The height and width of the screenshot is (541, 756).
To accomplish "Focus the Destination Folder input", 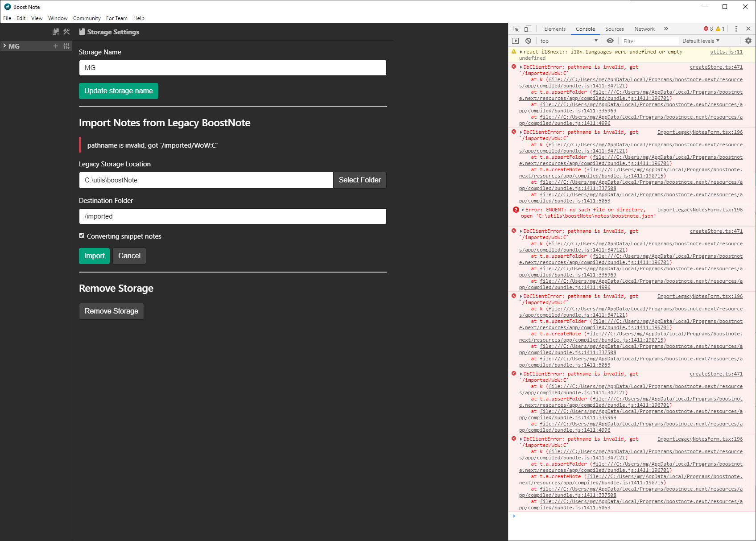I will pos(232,216).
